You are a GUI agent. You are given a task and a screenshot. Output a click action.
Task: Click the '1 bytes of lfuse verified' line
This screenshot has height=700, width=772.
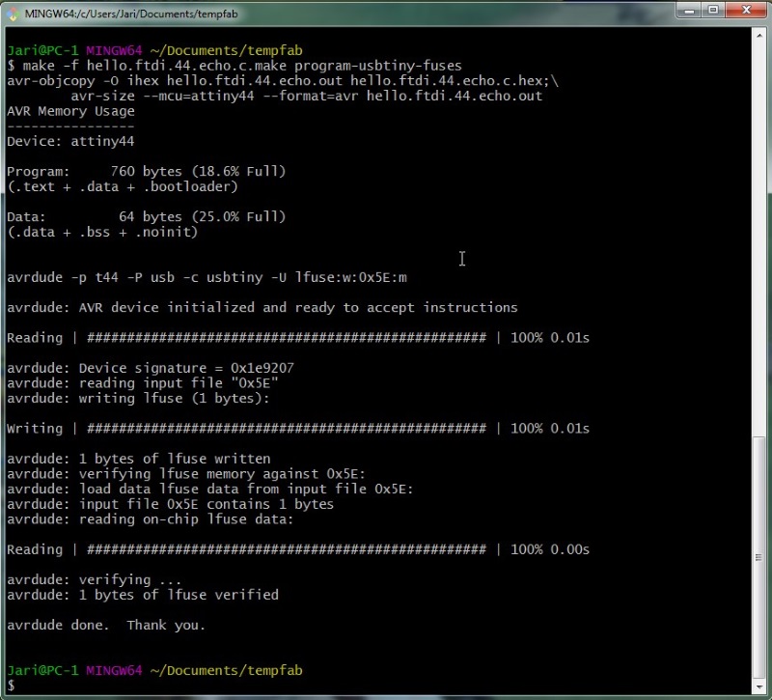pos(143,595)
